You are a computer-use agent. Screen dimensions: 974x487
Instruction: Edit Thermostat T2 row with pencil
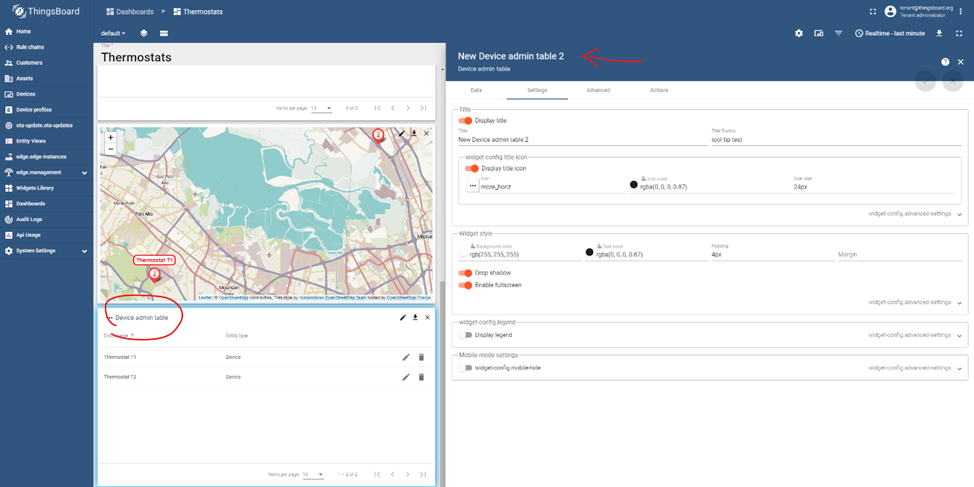coord(406,377)
